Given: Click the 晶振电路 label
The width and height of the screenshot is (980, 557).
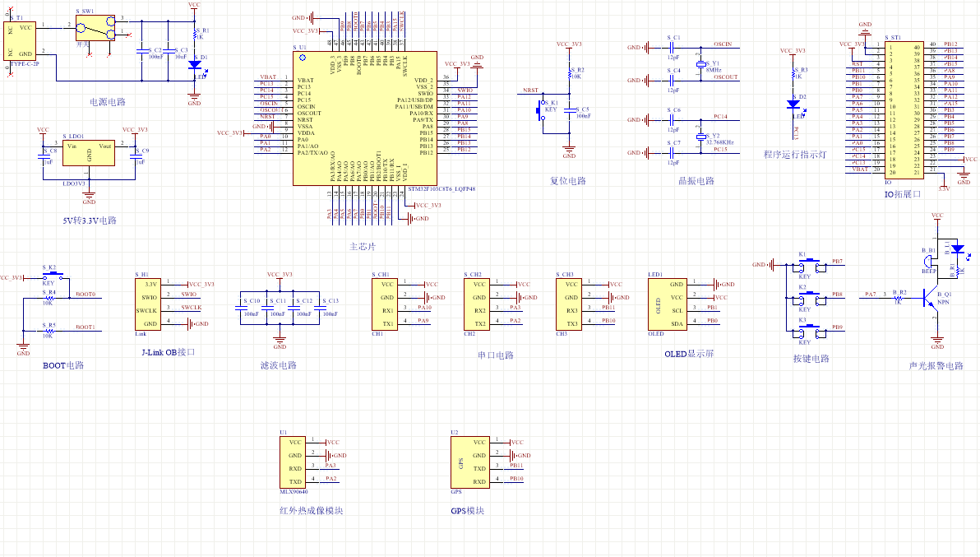Looking at the screenshot, I should point(696,181).
